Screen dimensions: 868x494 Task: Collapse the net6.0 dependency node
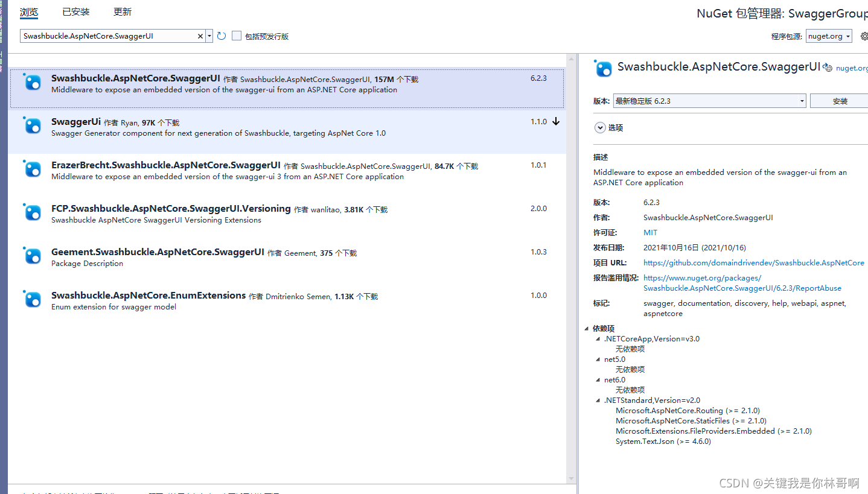[x=598, y=380]
